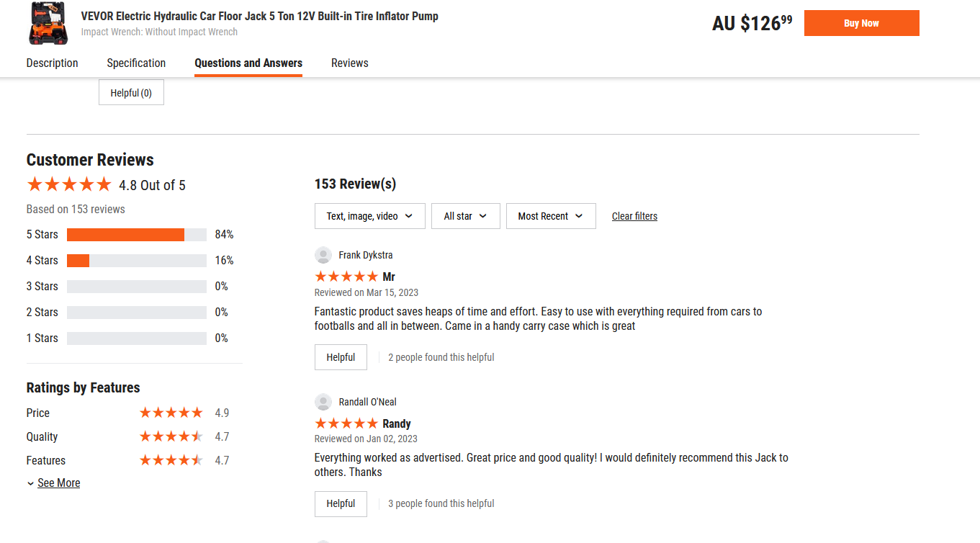Click Randall O'Neal's five-star review rating
The height and width of the screenshot is (543, 980).
[x=346, y=423]
